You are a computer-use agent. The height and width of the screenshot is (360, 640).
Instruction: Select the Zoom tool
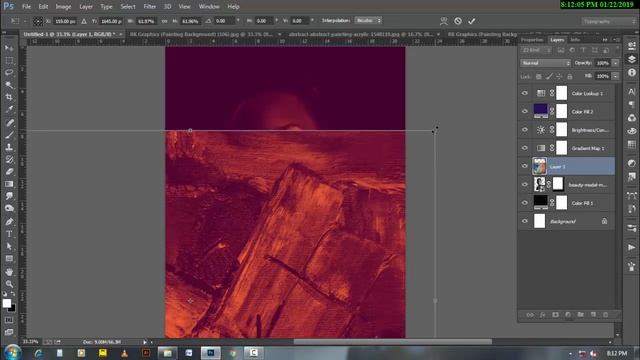[x=9, y=284]
